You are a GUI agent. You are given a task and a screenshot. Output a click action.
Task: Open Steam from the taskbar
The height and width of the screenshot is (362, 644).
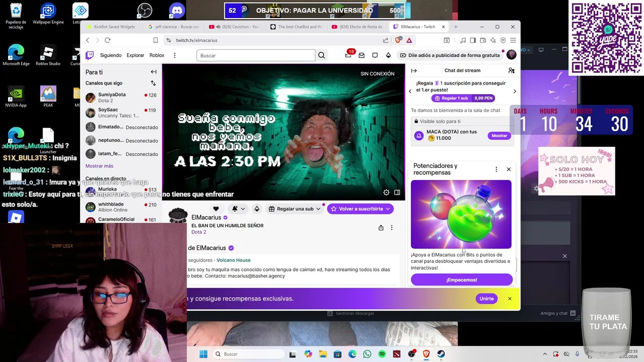441,354
